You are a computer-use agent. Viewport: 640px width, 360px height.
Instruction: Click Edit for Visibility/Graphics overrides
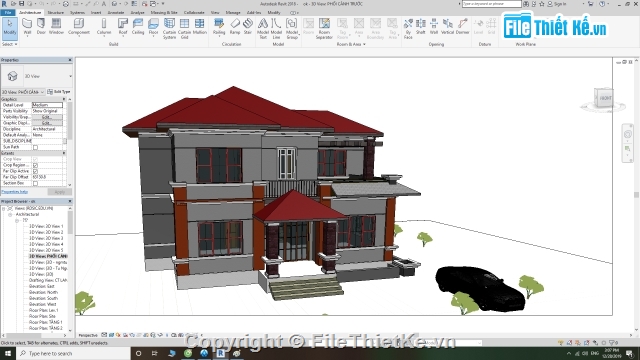(47, 117)
